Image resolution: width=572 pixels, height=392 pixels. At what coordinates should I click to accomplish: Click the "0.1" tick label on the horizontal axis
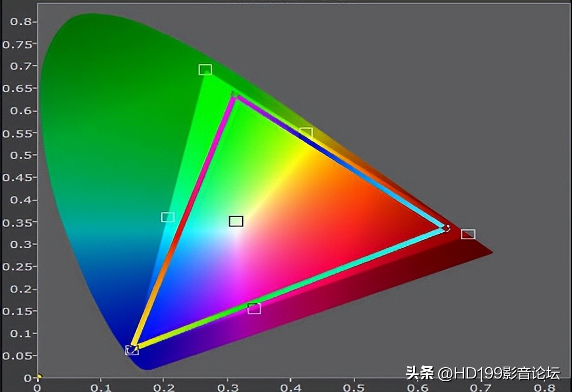tap(101, 388)
